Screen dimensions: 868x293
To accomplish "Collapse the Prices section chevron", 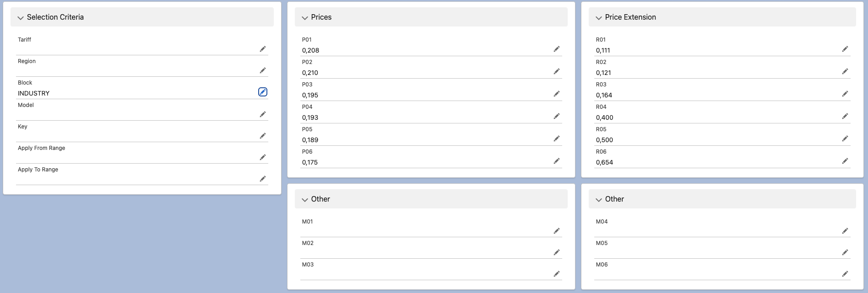I will click(305, 18).
